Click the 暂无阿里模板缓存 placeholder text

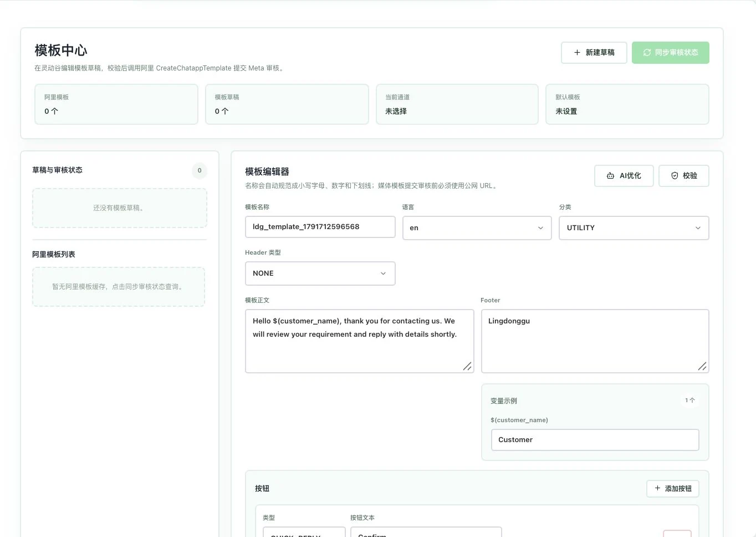[x=118, y=287]
